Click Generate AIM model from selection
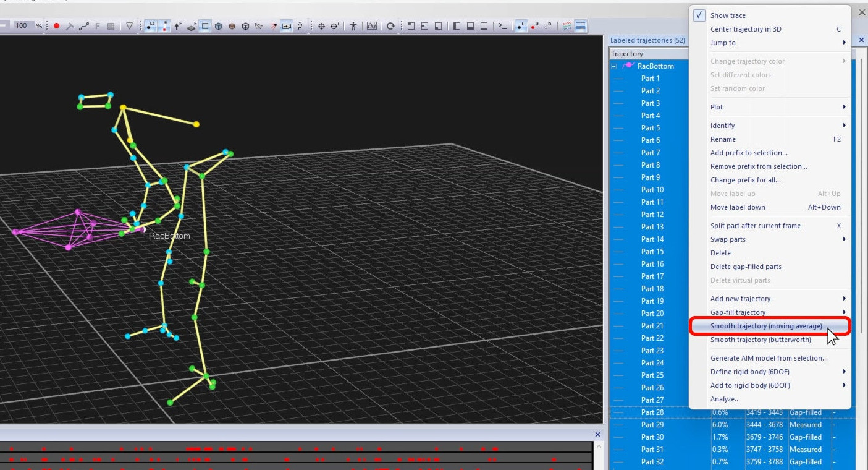 coord(769,358)
